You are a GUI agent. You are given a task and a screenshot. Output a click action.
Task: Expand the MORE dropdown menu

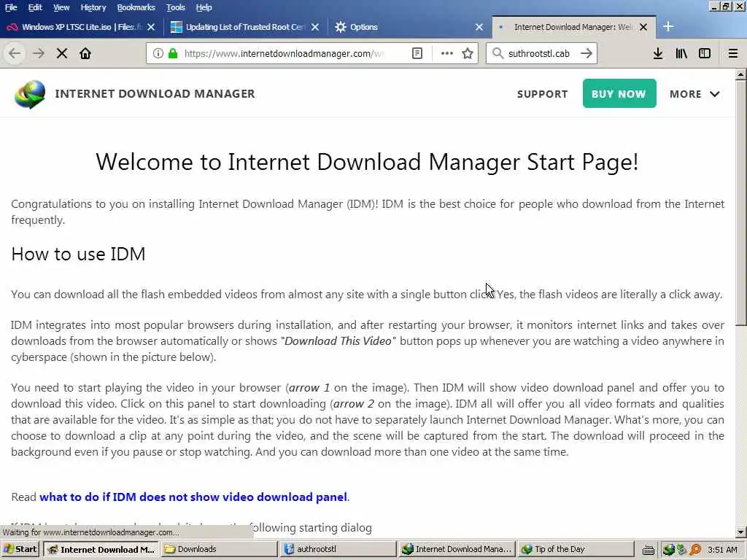pyautogui.click(x=694, y=94)
